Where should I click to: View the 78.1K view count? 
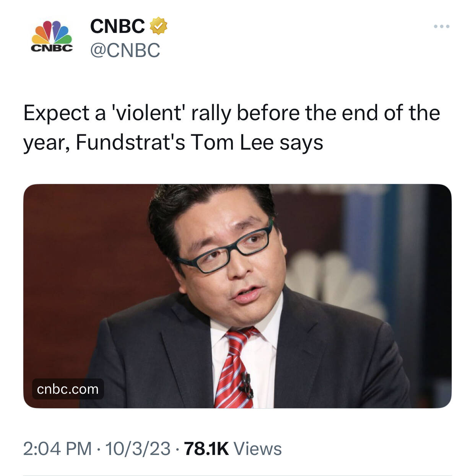pyautogui.click(x=207, y=448)
